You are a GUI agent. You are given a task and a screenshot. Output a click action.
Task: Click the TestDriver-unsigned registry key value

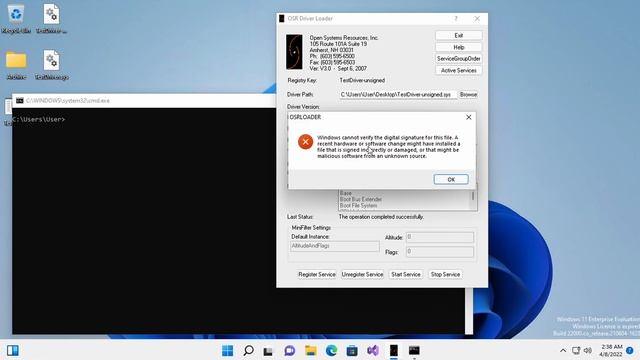[x=362, y=80]
